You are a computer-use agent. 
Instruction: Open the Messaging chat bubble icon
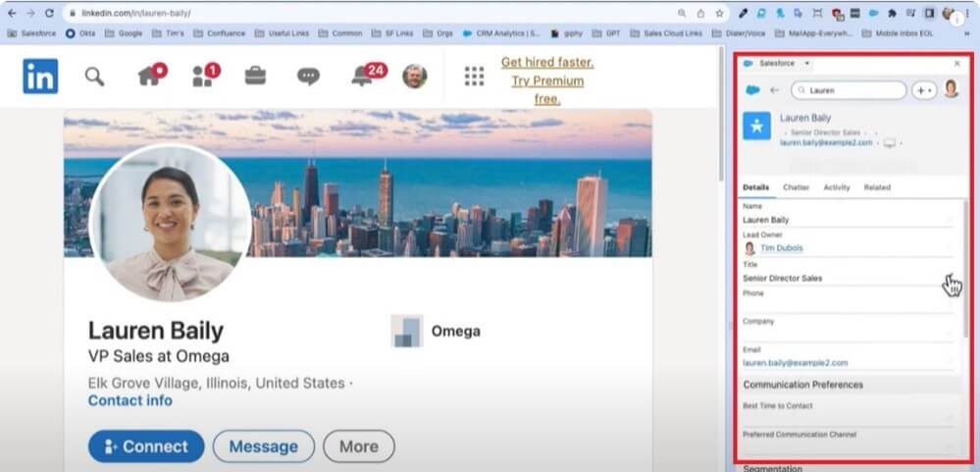(x=308, y=77)
